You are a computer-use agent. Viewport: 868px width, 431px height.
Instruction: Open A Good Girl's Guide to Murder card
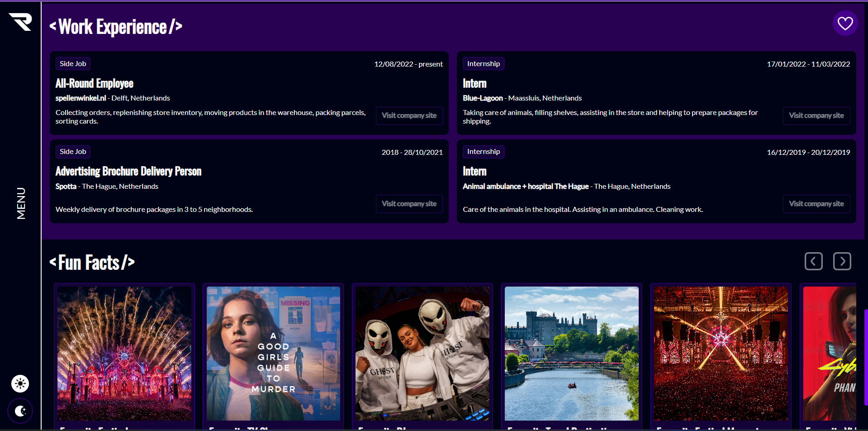pyautogui.click(x=273, y=354)
